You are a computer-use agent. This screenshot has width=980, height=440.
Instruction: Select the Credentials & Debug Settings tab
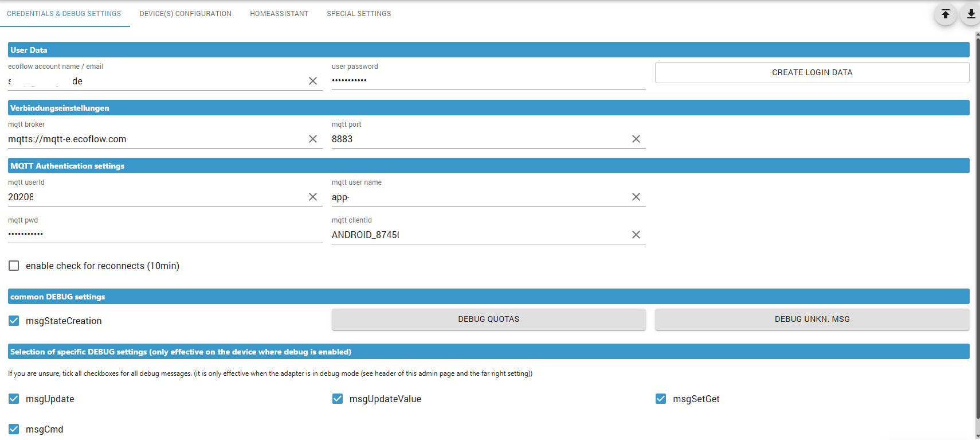pos(64,14)
